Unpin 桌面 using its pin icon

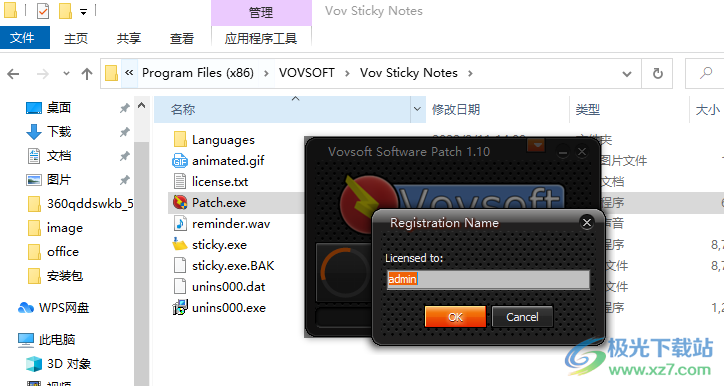(124, 108)
